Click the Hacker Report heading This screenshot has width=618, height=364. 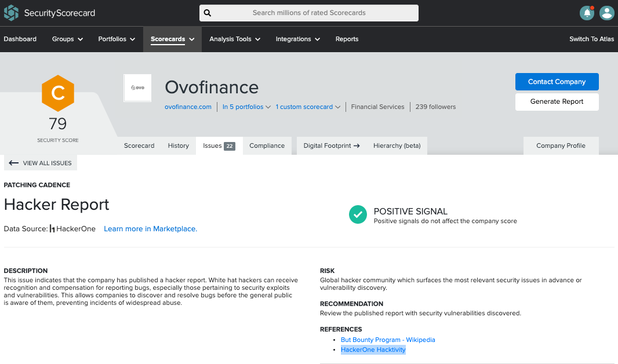pos(56,205)
